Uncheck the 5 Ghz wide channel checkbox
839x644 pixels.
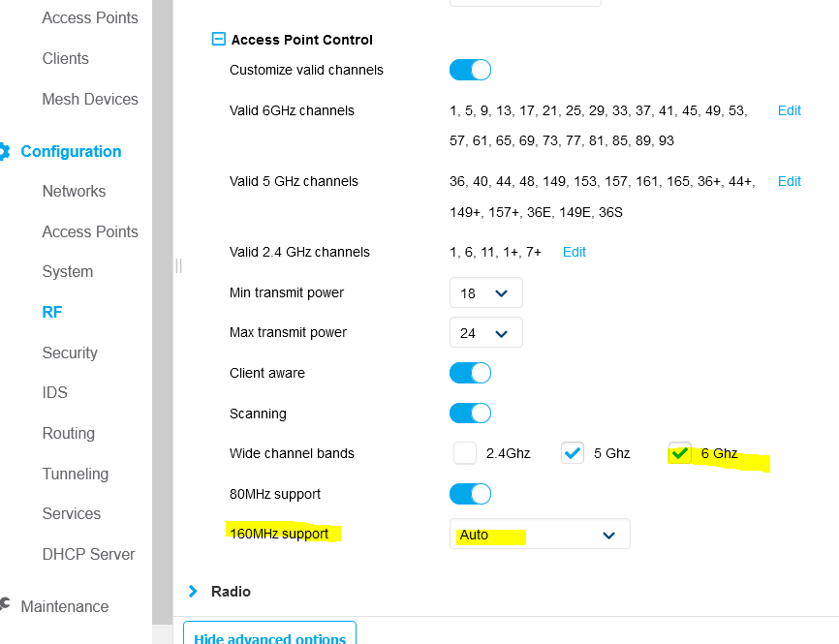click(572, 453)
